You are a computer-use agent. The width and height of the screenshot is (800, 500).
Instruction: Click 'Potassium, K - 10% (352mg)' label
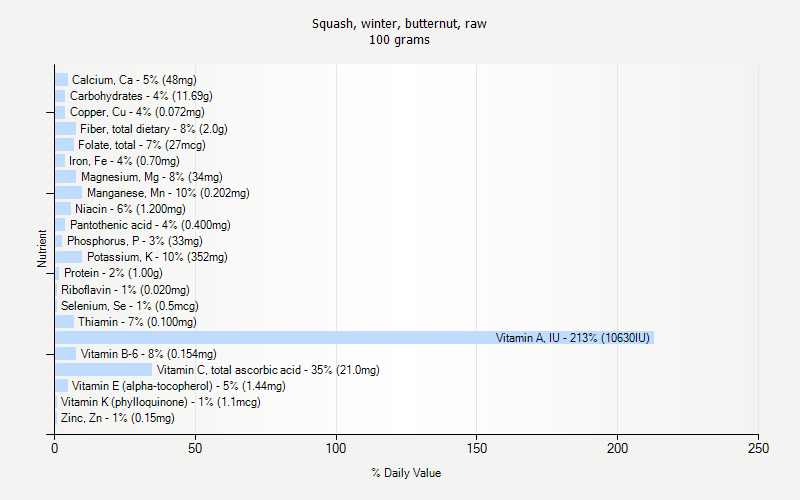click(157, 257)
